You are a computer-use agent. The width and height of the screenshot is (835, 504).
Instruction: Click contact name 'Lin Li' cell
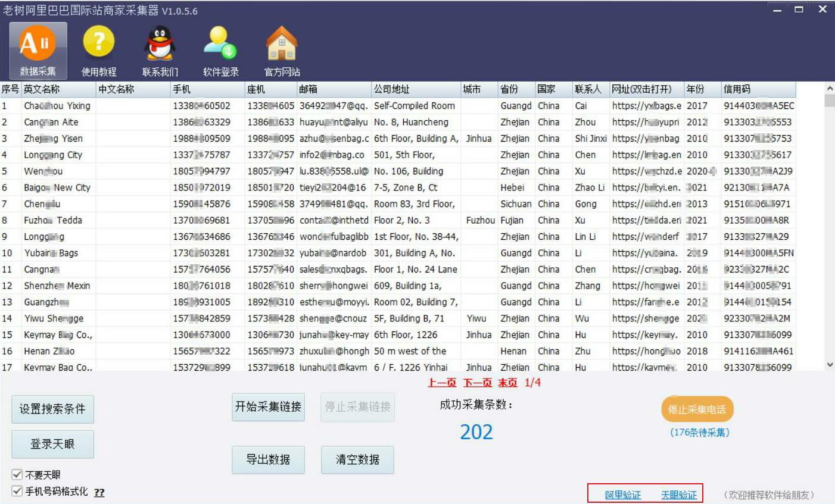coord(591,237)
